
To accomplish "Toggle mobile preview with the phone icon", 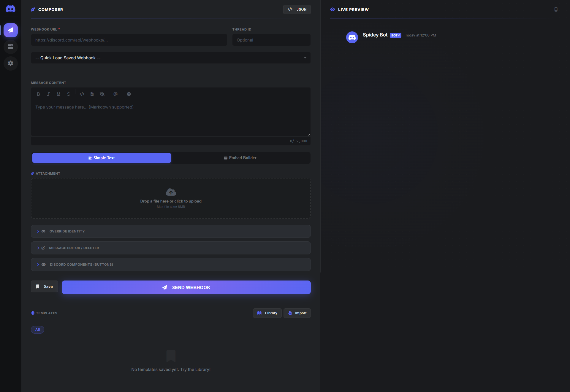I will point(556,9).
